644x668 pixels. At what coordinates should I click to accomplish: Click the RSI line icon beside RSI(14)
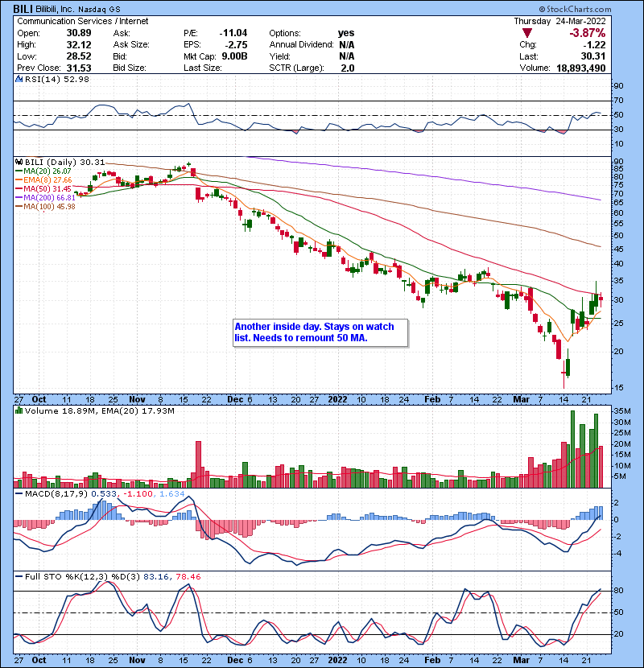coord(19,79)
